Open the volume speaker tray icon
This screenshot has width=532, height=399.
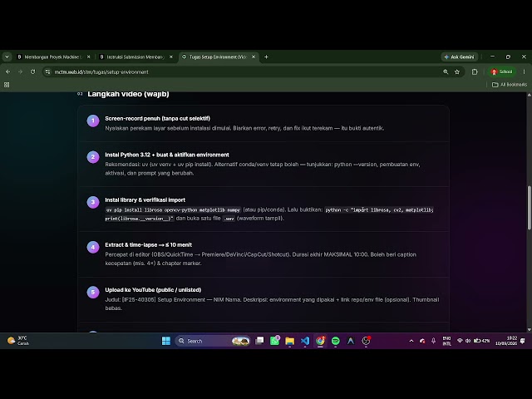(468, 341)
